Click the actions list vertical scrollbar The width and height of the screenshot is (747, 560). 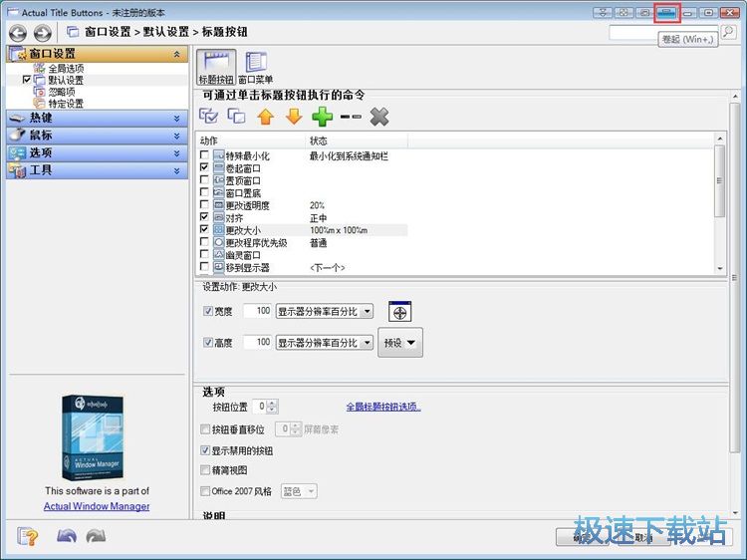pos(720,204)
